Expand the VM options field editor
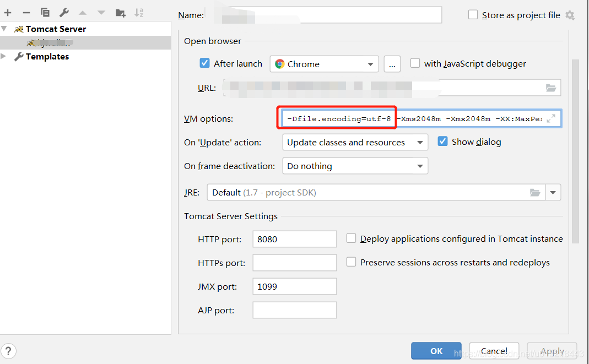 pyautogui.click(x=551, y=118)
